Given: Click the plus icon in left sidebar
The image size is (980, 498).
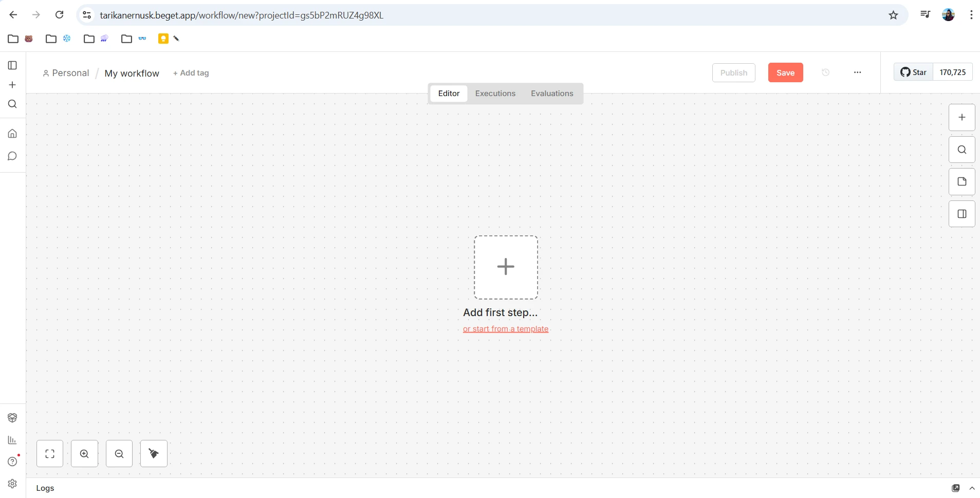Looking at the screenshot, I should coord(12,85).
